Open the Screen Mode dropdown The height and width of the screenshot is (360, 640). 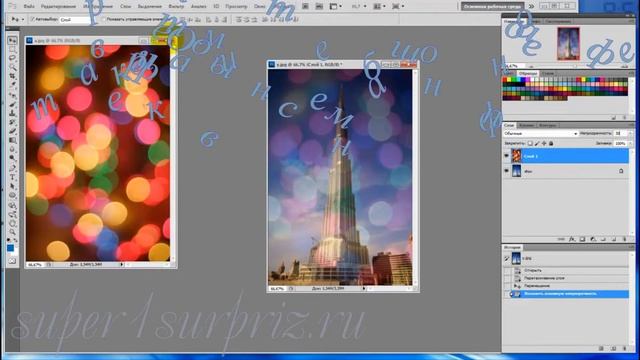pyautogui.click(x=397, y=7)
